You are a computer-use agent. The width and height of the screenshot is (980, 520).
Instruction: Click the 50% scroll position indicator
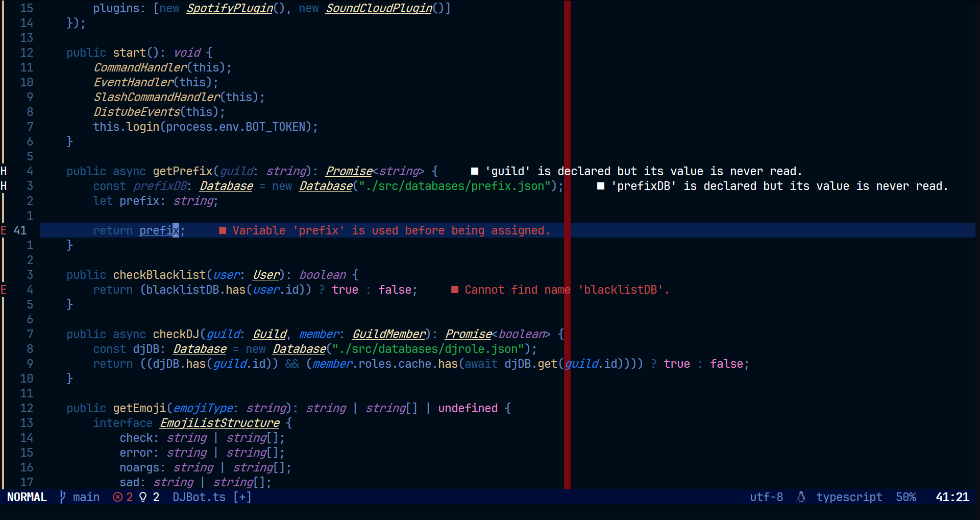(906, 497)
